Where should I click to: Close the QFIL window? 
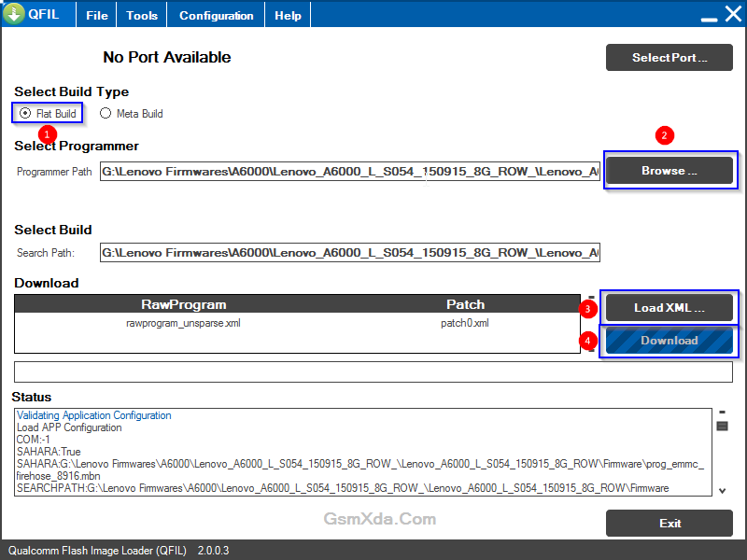tap(733, 14)
